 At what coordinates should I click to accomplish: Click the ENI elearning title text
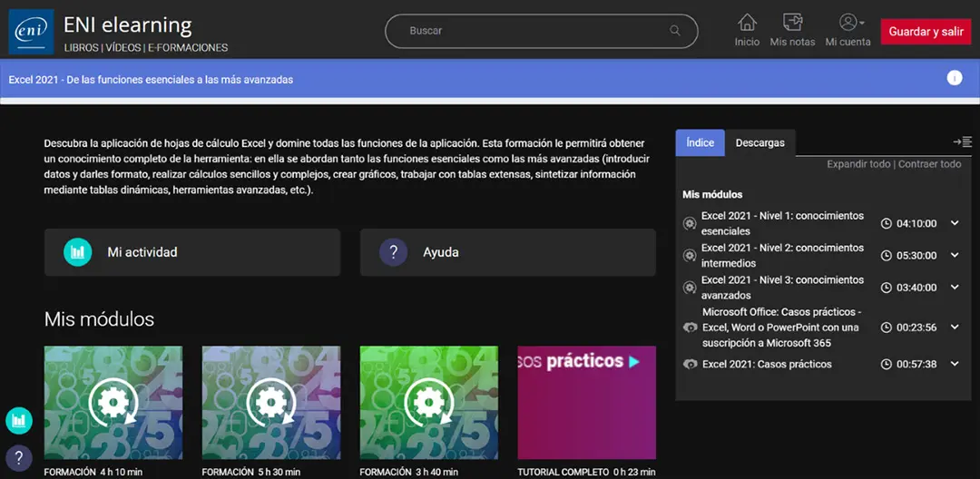128,25
